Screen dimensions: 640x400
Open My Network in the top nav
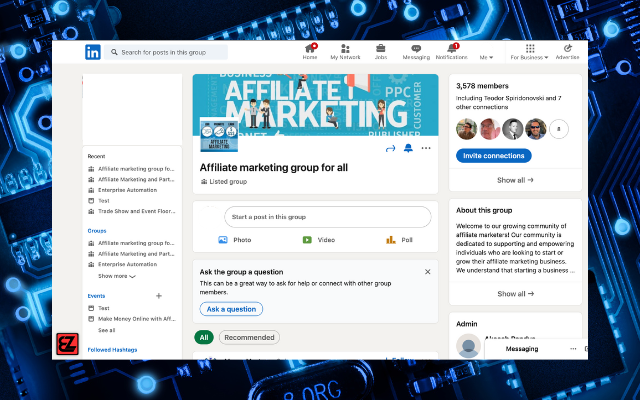(x=345, y=52)
